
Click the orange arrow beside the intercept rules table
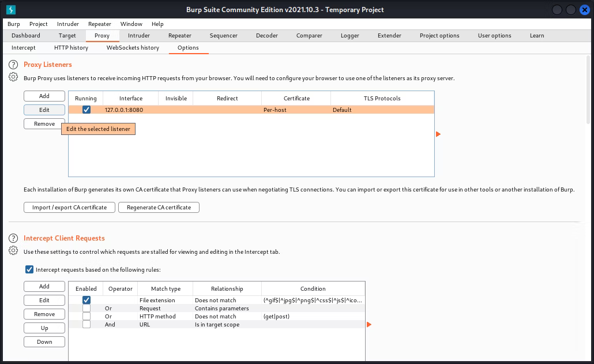pos(369,325)
